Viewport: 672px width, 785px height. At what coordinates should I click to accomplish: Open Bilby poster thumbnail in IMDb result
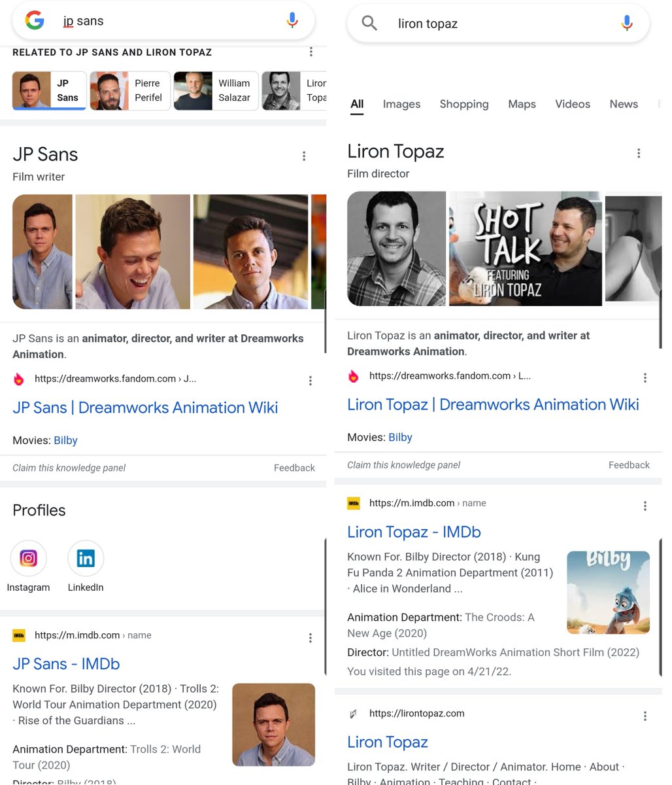608,593
